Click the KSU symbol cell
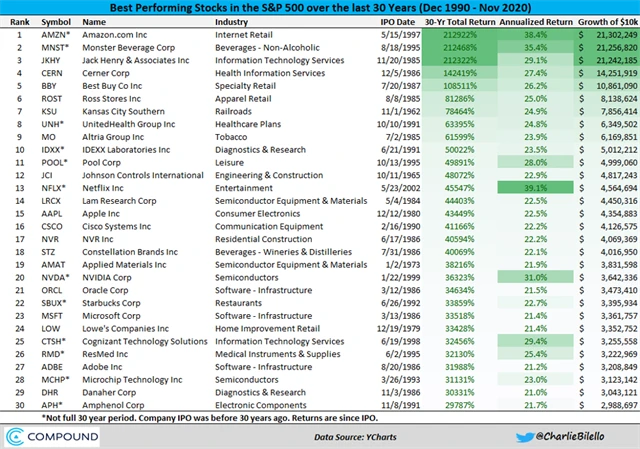The image size is (640, 449). click(x=49, y=111)
